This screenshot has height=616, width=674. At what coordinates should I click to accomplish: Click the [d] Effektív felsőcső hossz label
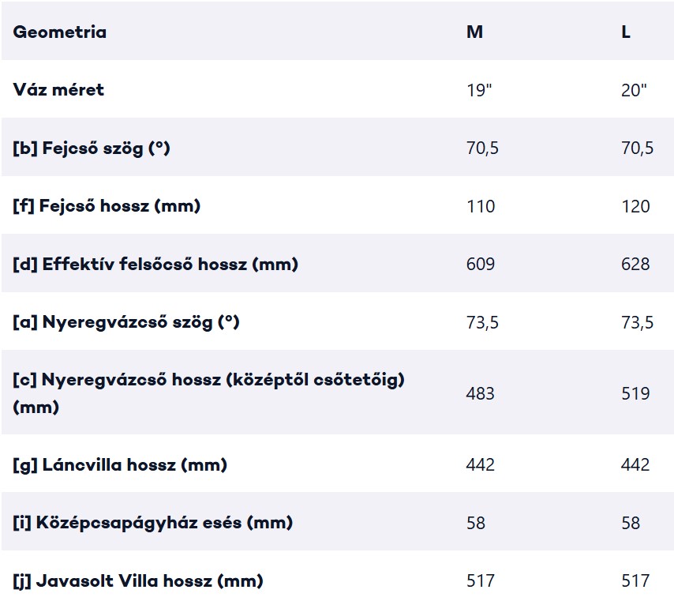(x=155, y=264)
